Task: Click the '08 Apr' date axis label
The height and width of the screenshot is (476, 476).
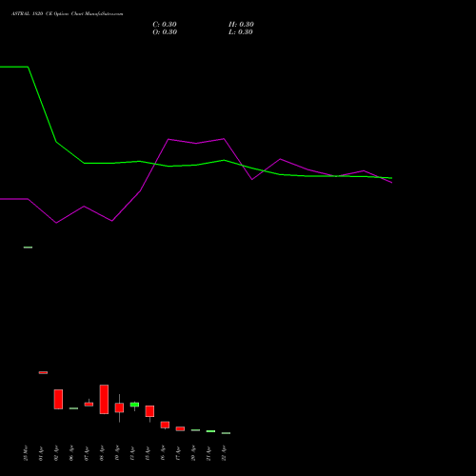Action: [102, 453]
